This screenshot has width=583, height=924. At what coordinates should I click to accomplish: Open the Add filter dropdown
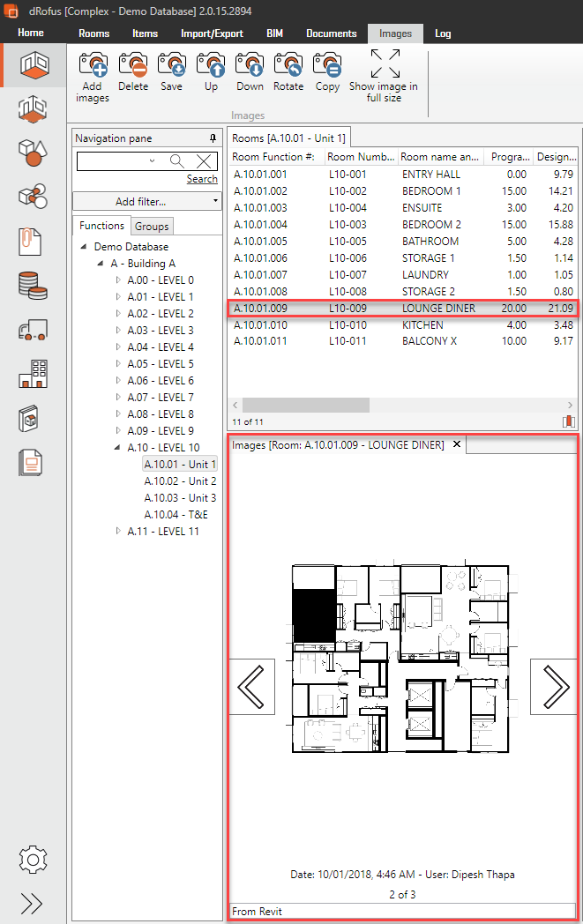(146, 202)
